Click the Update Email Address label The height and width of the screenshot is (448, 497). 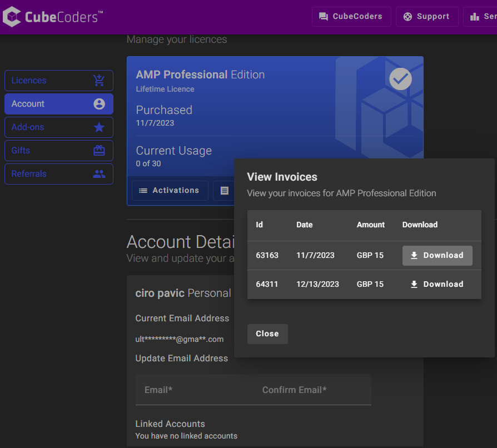point(182,359)
